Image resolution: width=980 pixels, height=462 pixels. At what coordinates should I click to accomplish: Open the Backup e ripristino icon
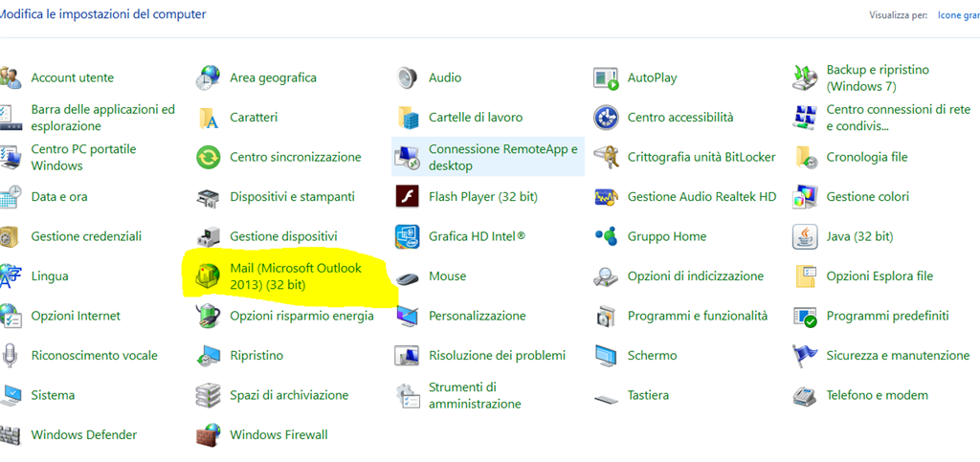804,78
